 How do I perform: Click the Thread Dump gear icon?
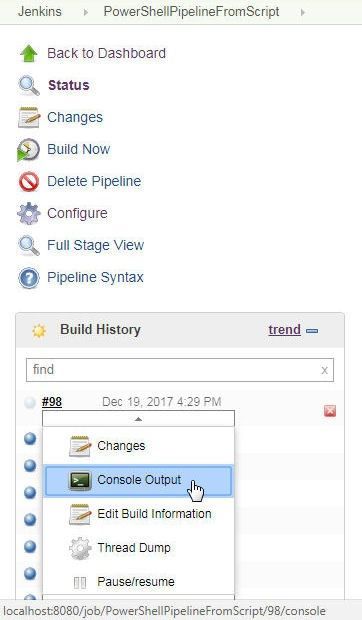pyautogui.click(x=80, y=548)
